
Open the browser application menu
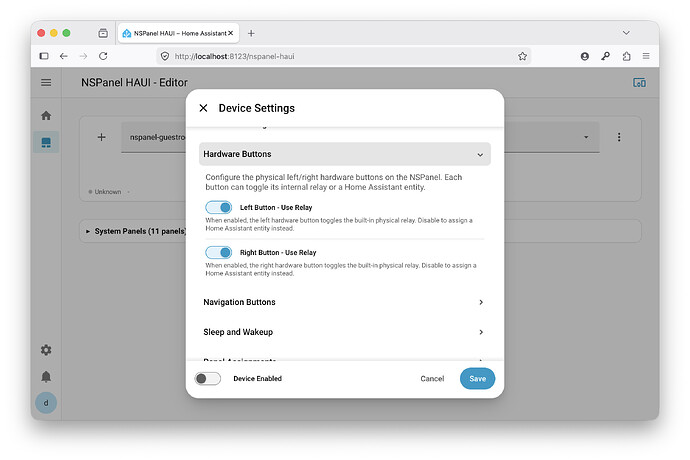pos(646,56)
